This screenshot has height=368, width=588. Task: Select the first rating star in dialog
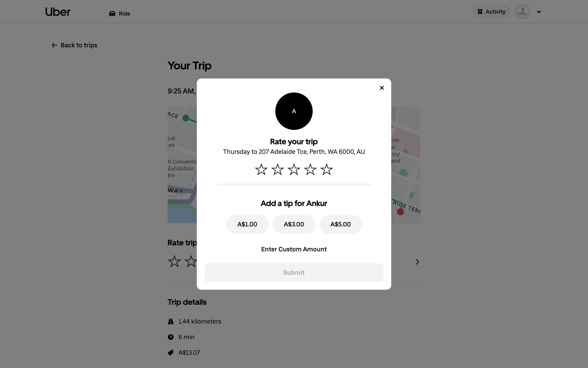tap(261, 169)
